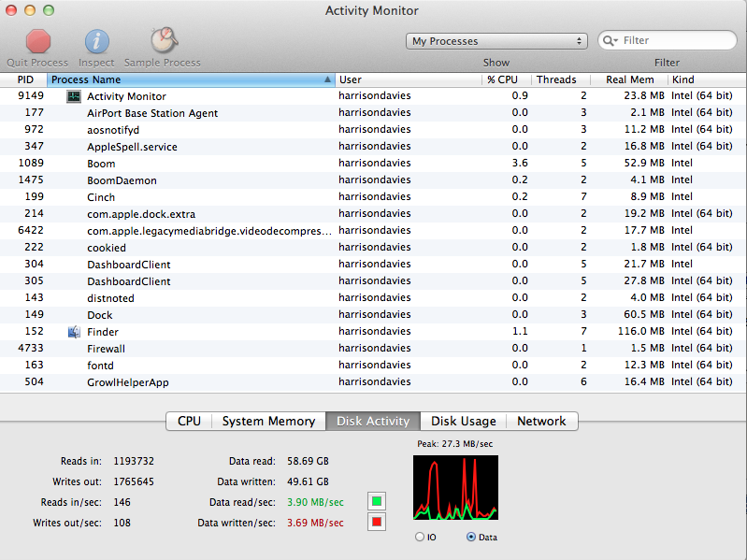Select the AirPort Base Station Agent row

point(374,113)
